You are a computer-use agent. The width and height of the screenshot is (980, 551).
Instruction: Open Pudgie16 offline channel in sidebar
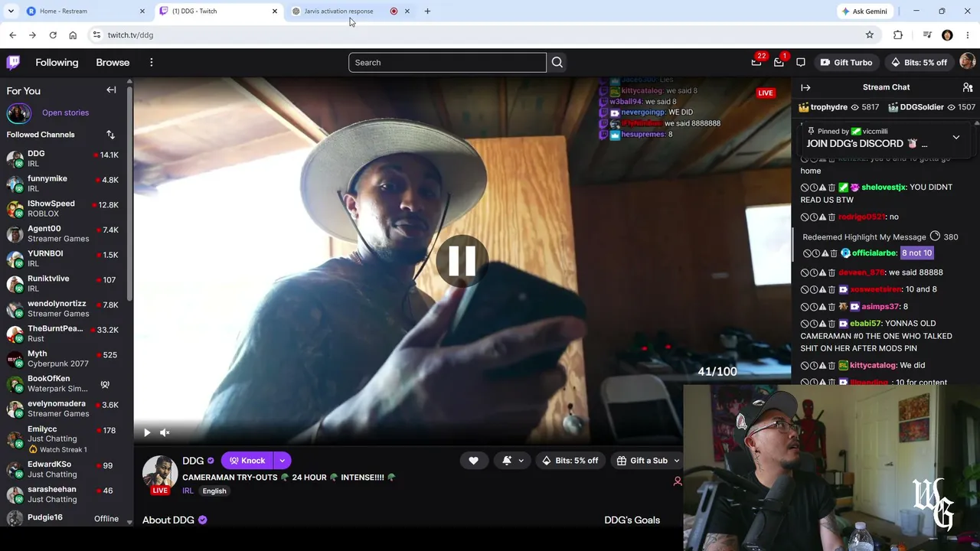coord(63,518)
